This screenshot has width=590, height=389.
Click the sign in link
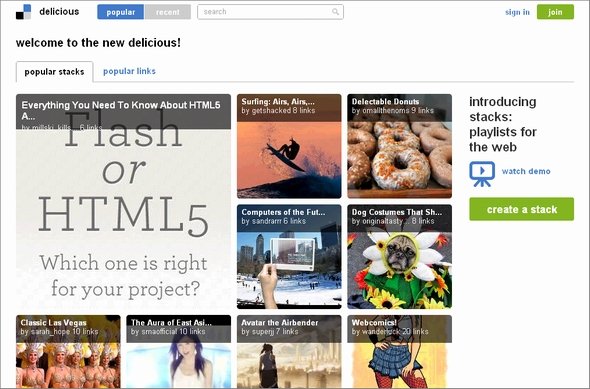pyautogui.click(x=517, y=12)
